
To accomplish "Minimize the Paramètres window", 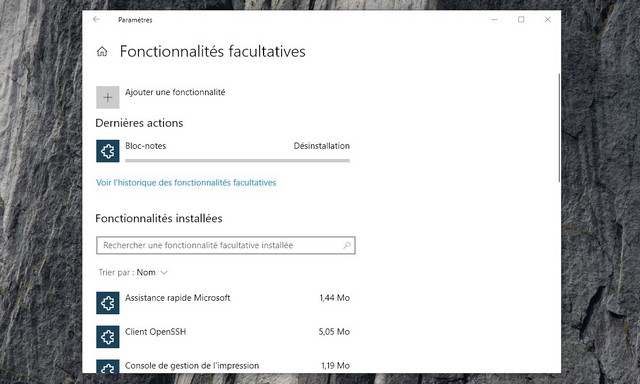I will pyautogui.click(x=494, y=19).
